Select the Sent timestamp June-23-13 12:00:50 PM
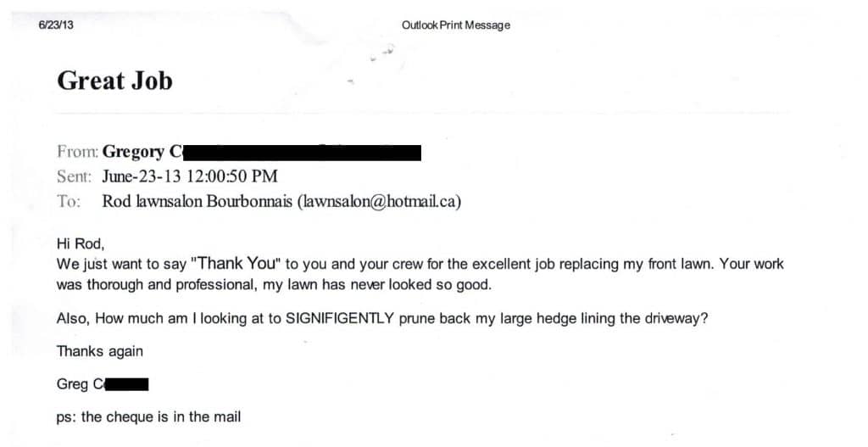868x447 pixels. click(190, 176)
